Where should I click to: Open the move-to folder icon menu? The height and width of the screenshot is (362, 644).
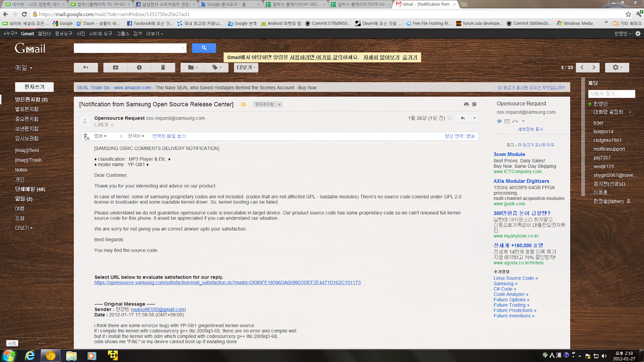[193, 68]
